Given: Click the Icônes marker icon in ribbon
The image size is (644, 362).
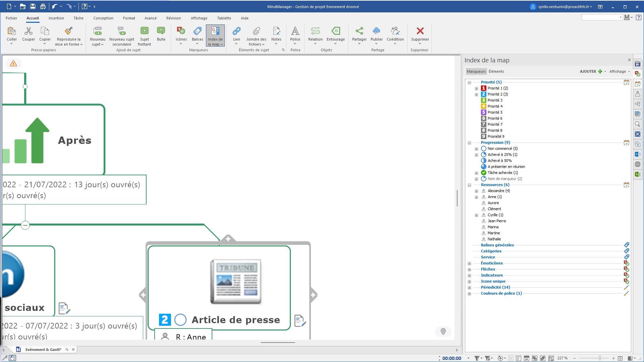Looking at the screenshot, I should [181, 31].
